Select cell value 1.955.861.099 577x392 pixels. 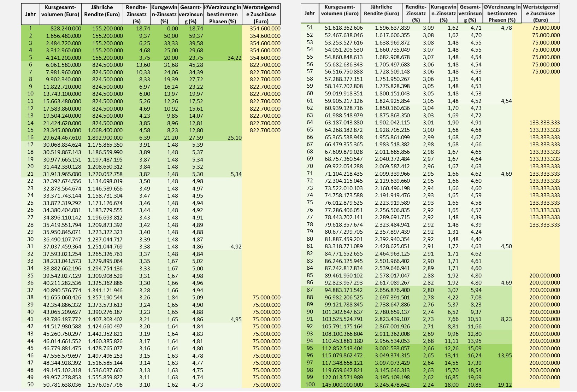pyautogui.click(x=392, y=137)
